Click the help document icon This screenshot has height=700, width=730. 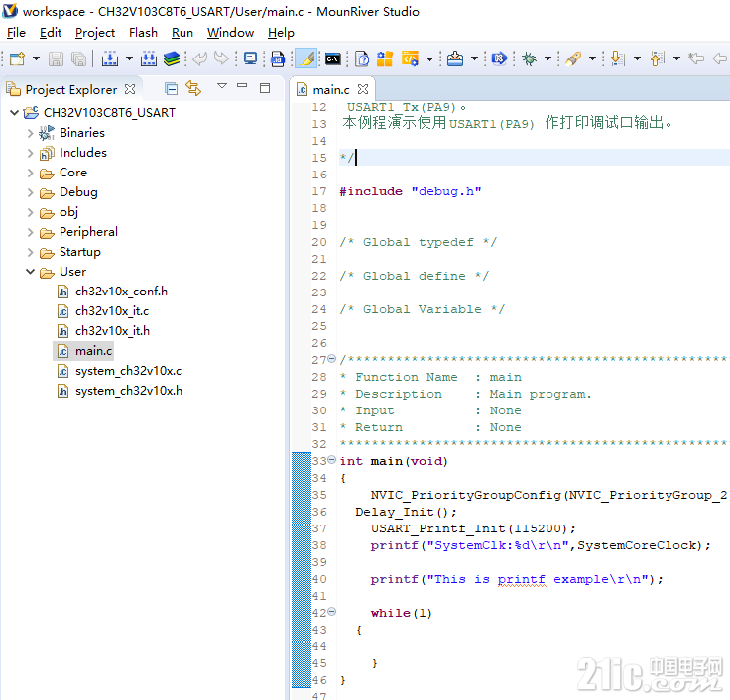(x=362, y=58)
